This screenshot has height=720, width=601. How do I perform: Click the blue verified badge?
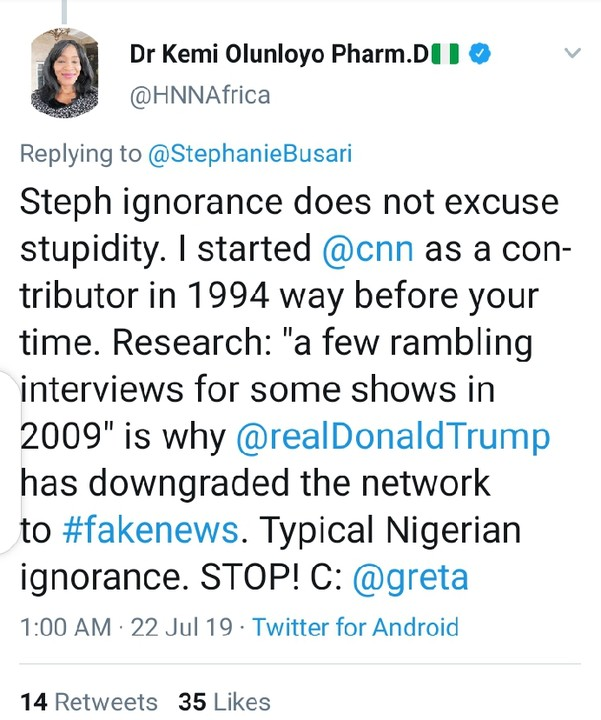(x=478, y=55)
